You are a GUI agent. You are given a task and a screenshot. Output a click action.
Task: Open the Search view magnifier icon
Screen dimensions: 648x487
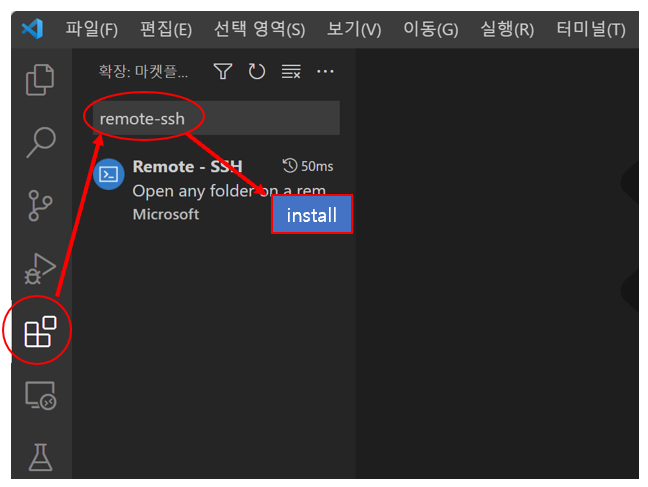(41, 142)
